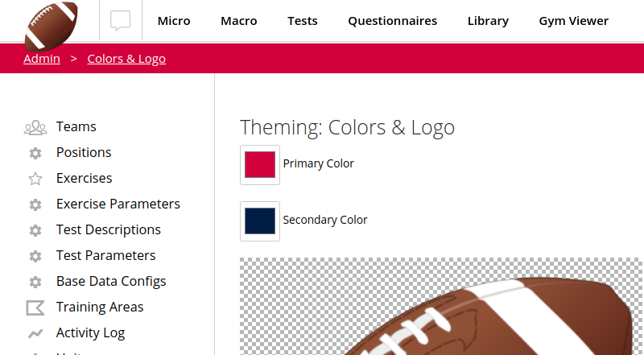This screenshot has height=355, width=644.
Task: Open the Gym Viewer page
Action: (573, 21)
